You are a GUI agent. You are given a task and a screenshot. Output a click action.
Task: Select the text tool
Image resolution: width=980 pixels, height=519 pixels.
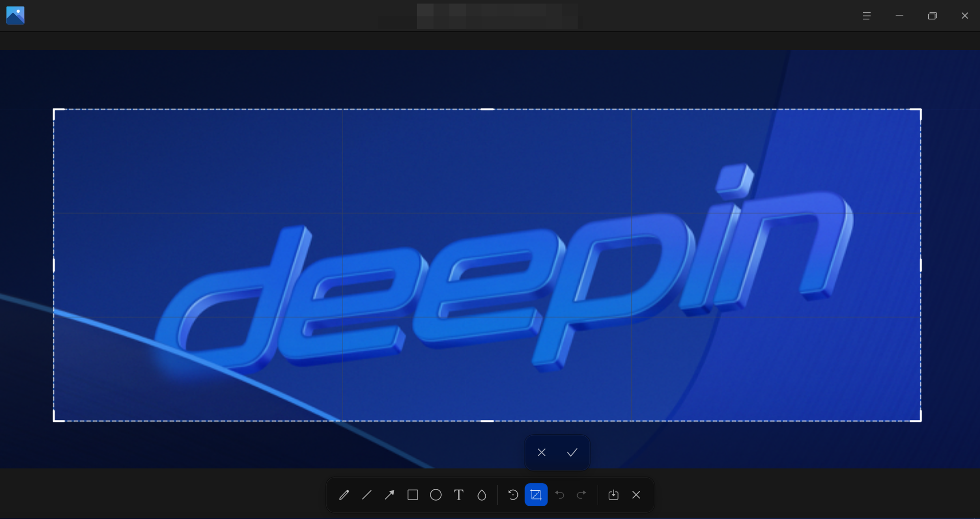click(459, 494)
